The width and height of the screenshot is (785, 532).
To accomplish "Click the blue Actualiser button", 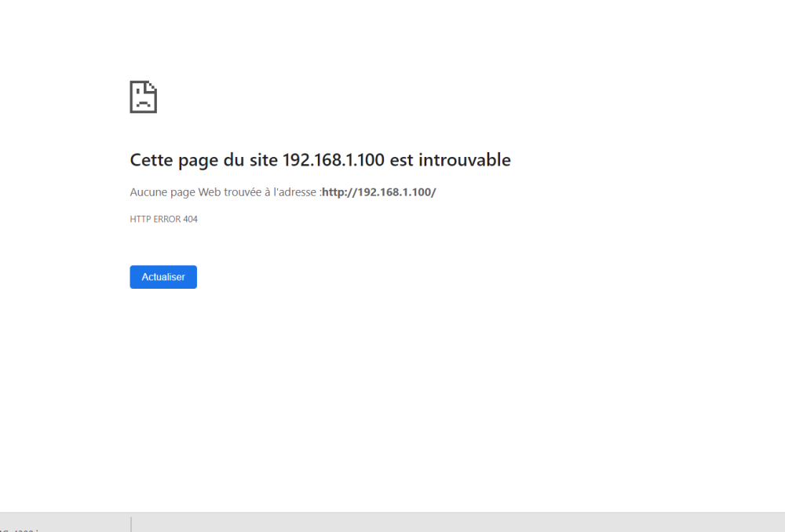I will click(163, 277).
